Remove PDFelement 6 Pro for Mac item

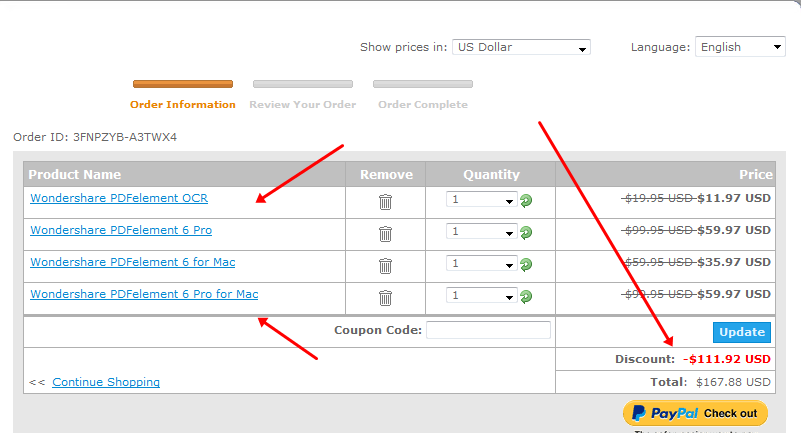pyautogui.click(x=385, y=298)
